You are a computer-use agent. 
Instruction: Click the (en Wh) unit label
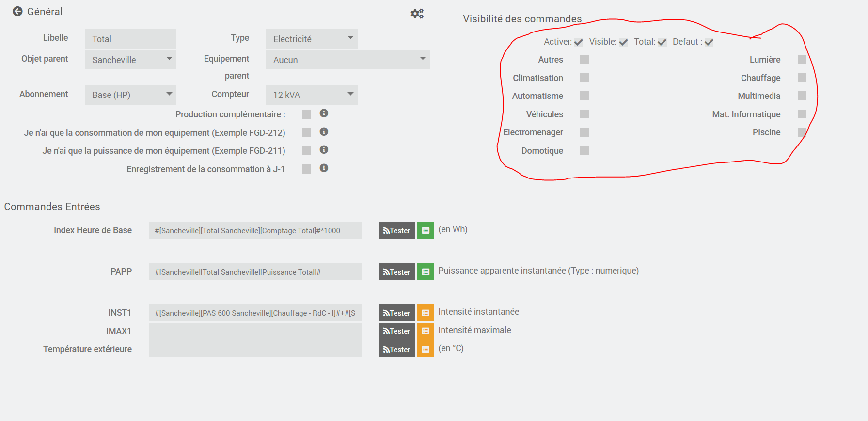click(x=453, y=229)
